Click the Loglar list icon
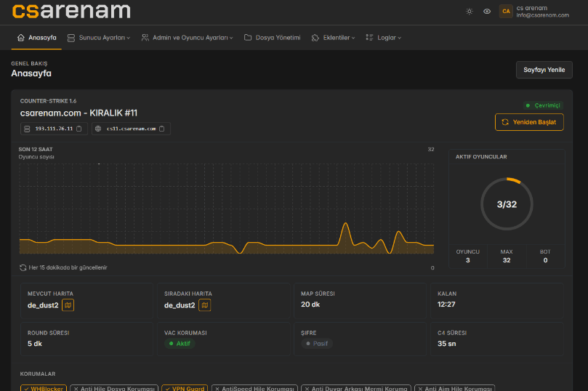 (369, 38)
